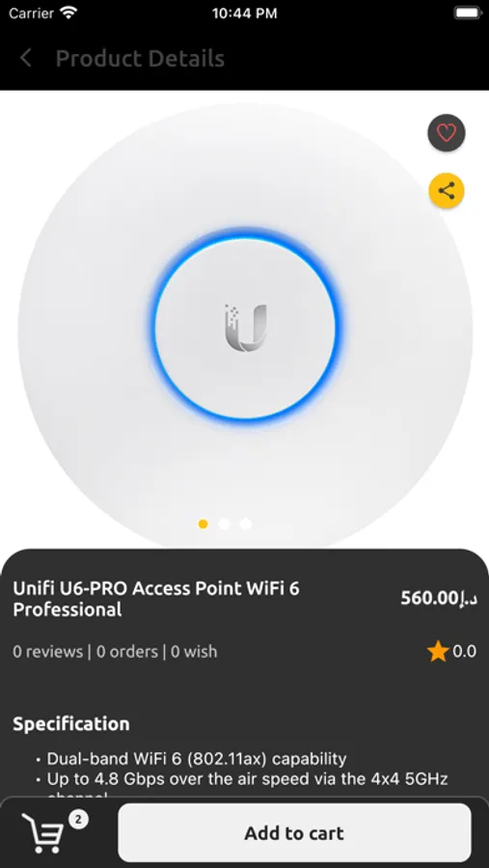Tap the 560.00 price label

[439, 598]
